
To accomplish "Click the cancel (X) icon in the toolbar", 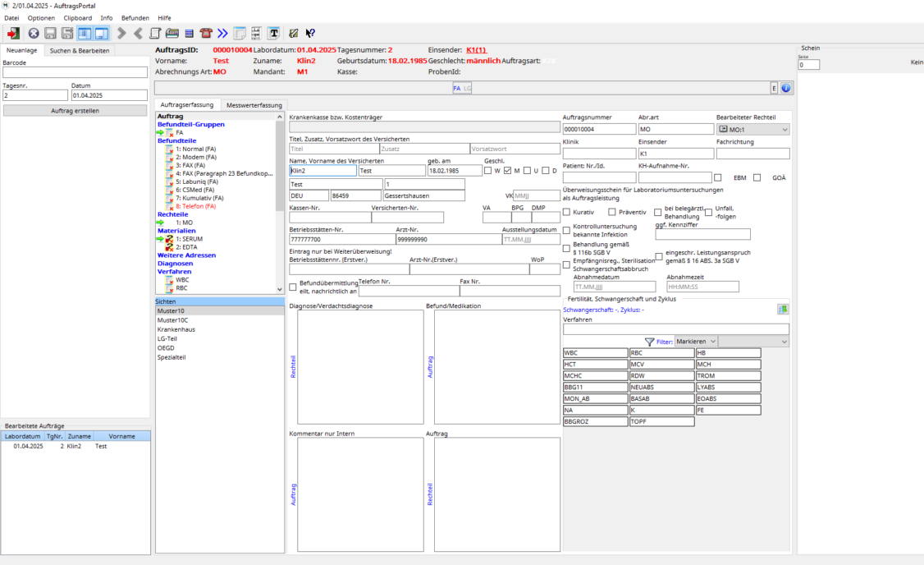I will tap(34, 33).
